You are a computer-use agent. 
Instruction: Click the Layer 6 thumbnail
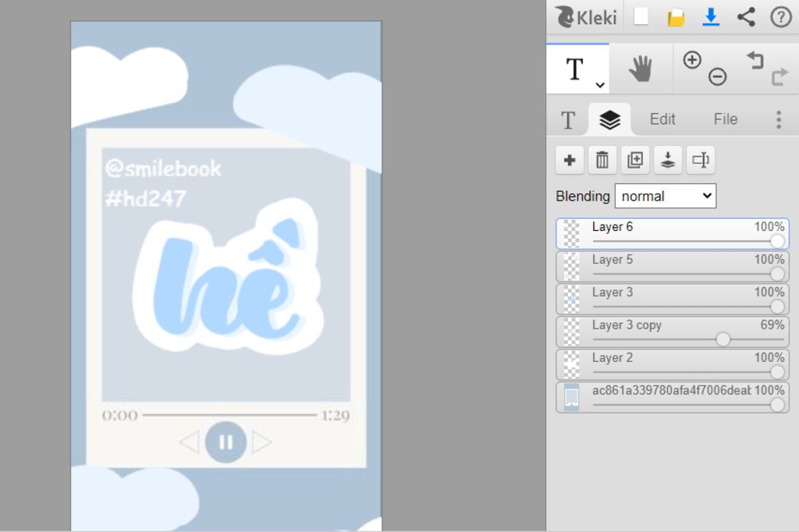pyautogui.click(x=571, y=234)
